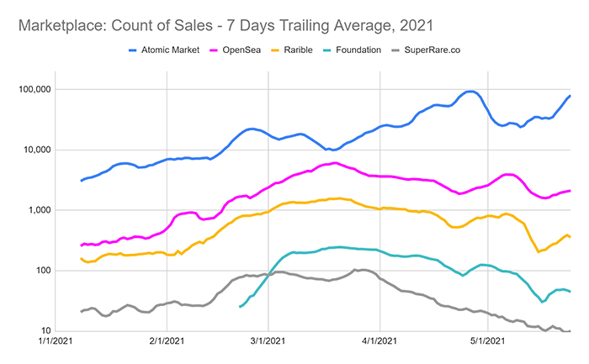Select the Foundation legend label
589x364 pixels.
coord(358,50)
